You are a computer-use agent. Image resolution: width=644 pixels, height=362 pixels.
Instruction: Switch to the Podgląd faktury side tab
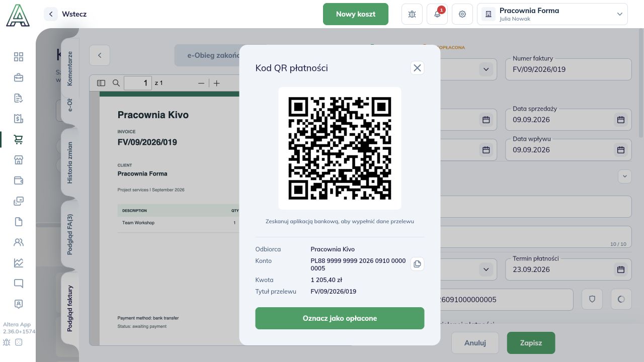point(70,308)
